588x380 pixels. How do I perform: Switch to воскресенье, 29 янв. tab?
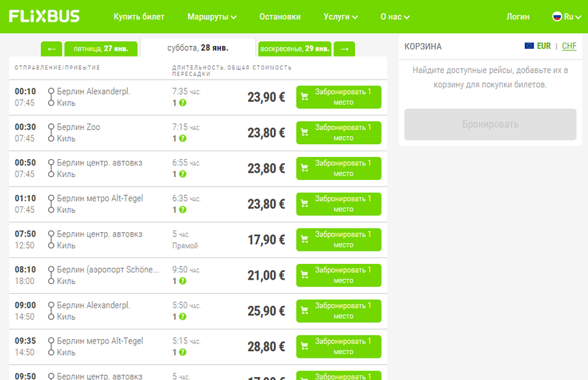click(295, 49)
